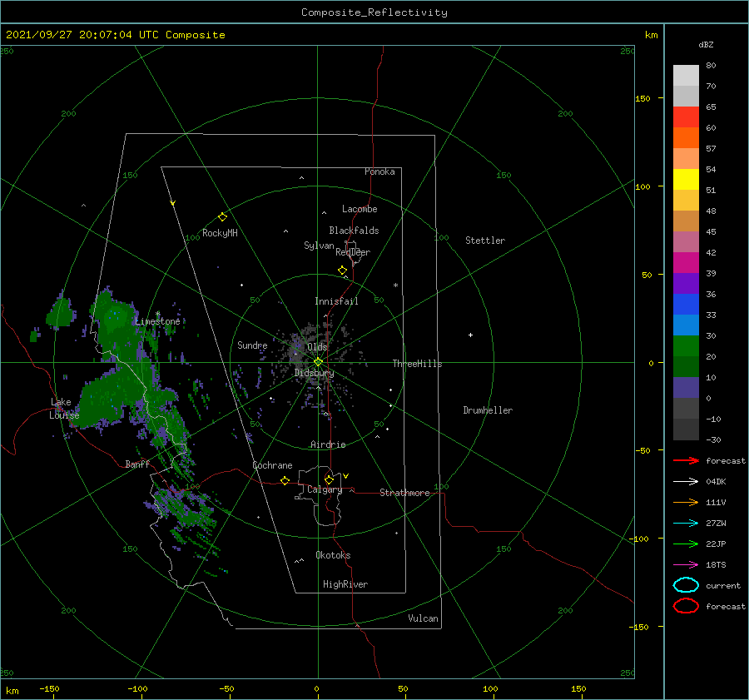Click the white plus marker west of Drumheller
Image resolution: width=749 pixels, height=700 pixels.
click(470, 335)
